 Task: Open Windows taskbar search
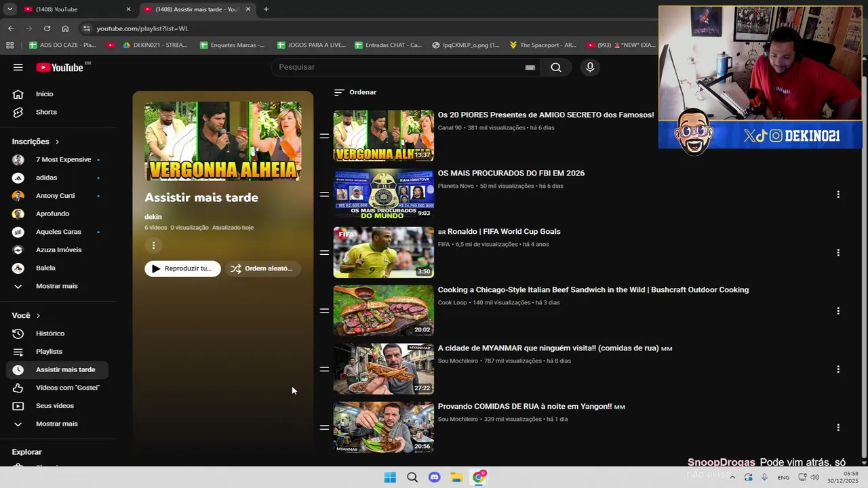(412, 477)
